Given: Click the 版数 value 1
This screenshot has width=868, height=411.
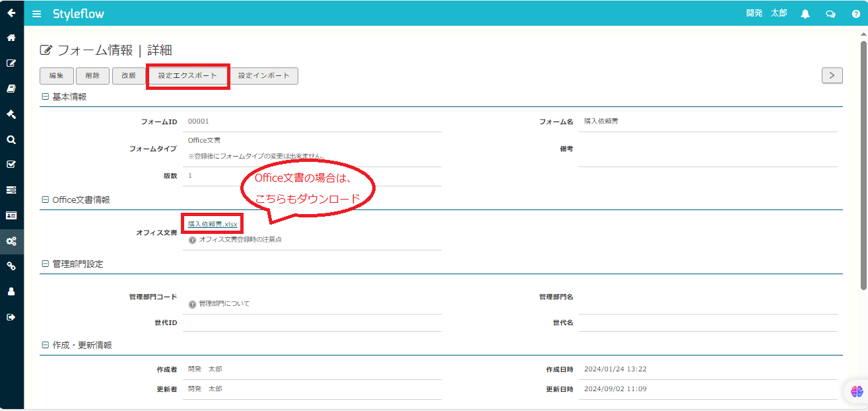Looking at the screenshot, I should pos(190,176).
